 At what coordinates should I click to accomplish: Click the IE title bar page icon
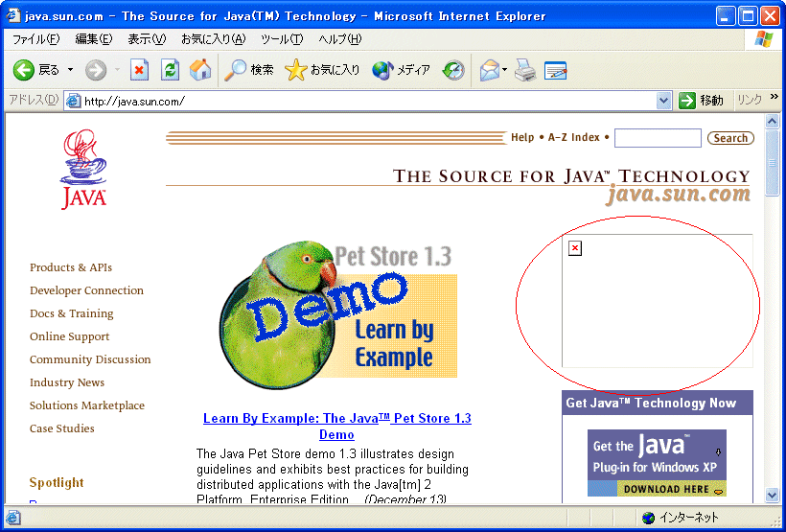(13, 16)
